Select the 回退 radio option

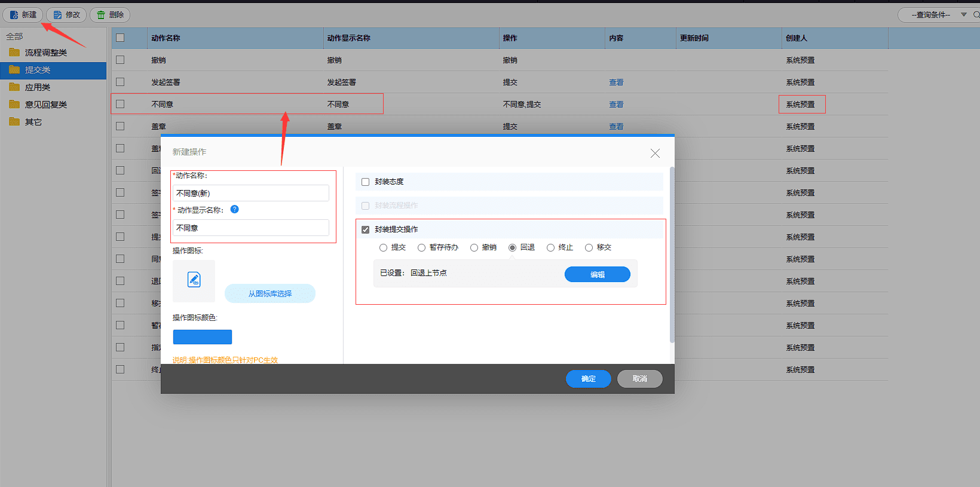click(512, 247)
